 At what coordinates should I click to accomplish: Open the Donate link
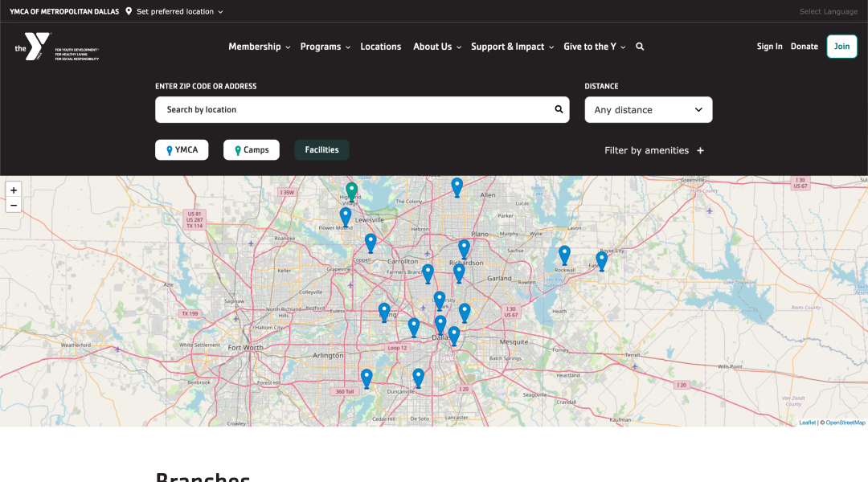(x=804, y=47)
